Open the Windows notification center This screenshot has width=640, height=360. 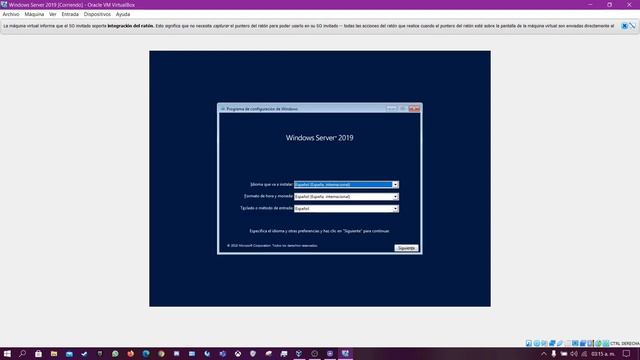tap(627, 354)
